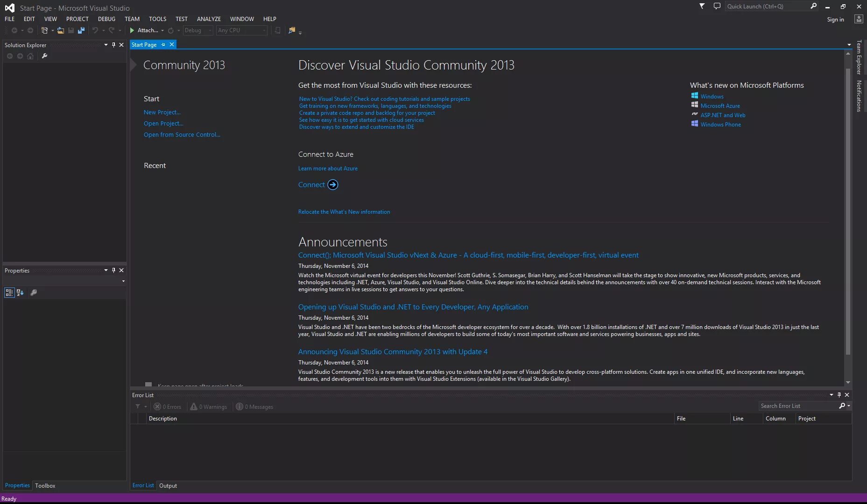Toggle the 0 Errors filter button
This screenshot has width=867, height=504.
168,407
